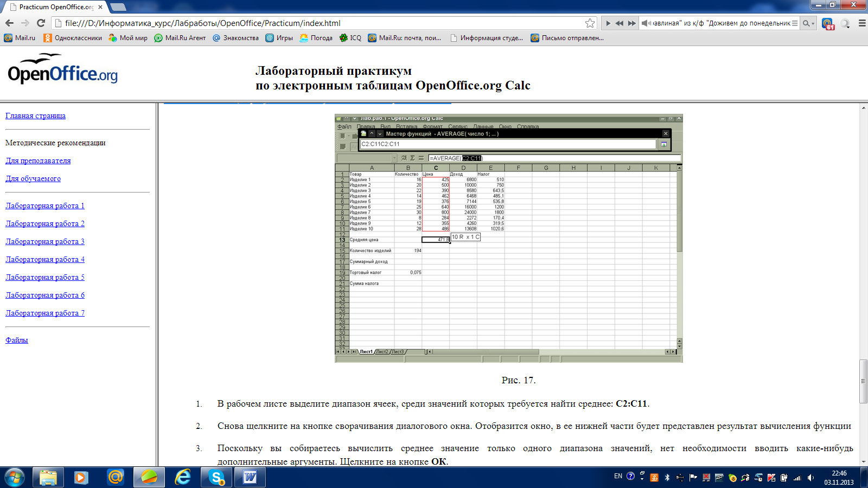Open Mail.Ru Agent on the taskbar
The width and height of the screenshot is (868, 488).
pyautogui.click(x=115, y=477)
